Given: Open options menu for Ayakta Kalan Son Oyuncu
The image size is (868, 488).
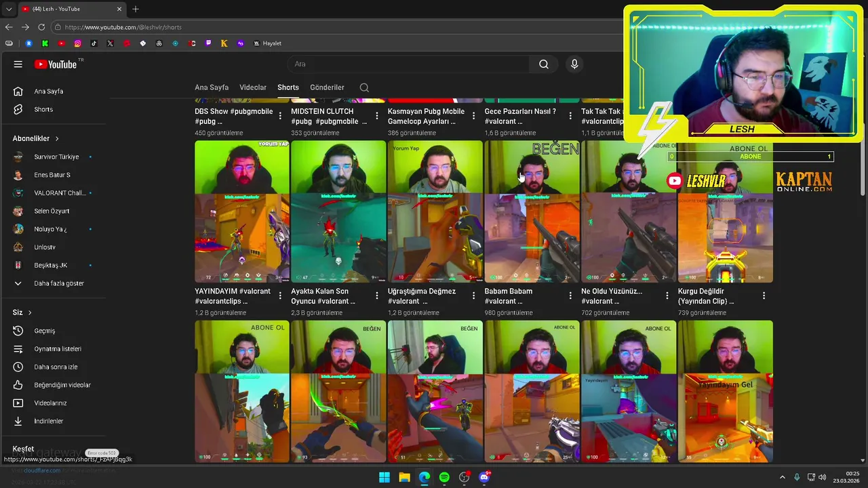Looking at the screenshot, I should tap(377, 296).
